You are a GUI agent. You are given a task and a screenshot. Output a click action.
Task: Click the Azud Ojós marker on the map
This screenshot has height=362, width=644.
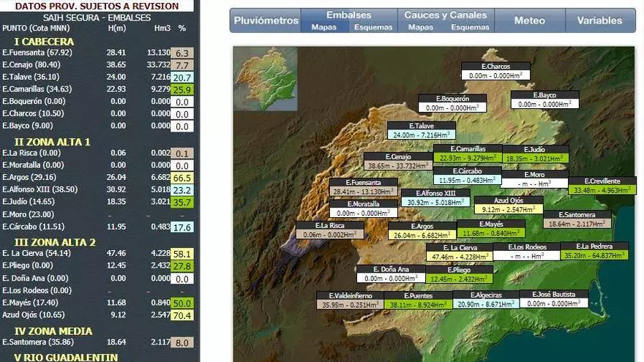[x=508, y=204]
